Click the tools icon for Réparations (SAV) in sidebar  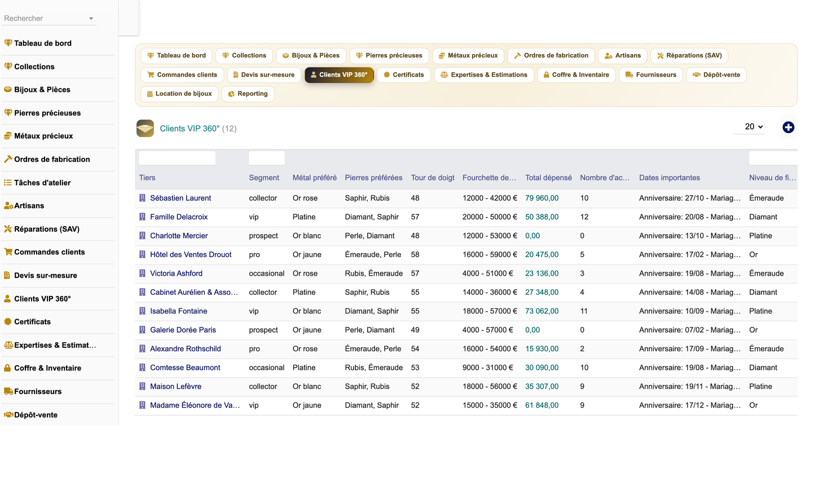[x=8, y=228]
